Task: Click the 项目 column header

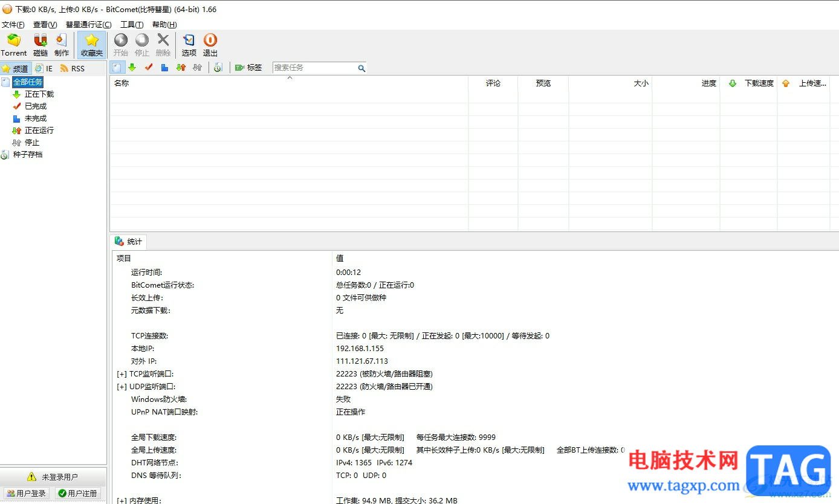Action: (221, 258)
